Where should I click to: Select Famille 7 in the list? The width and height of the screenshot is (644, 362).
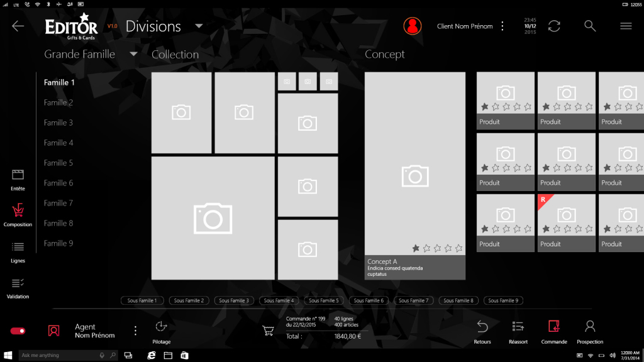(58, 203)
